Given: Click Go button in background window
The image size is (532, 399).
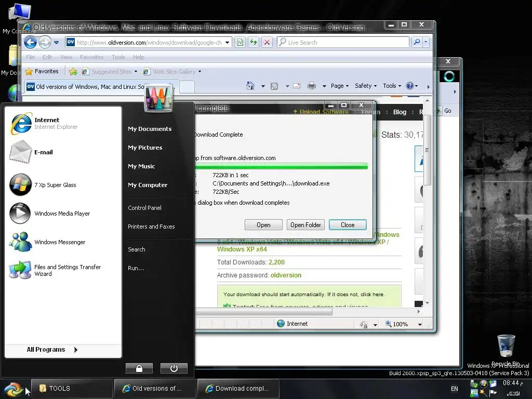Looking at the screenshot, I should tap(447, 111).
